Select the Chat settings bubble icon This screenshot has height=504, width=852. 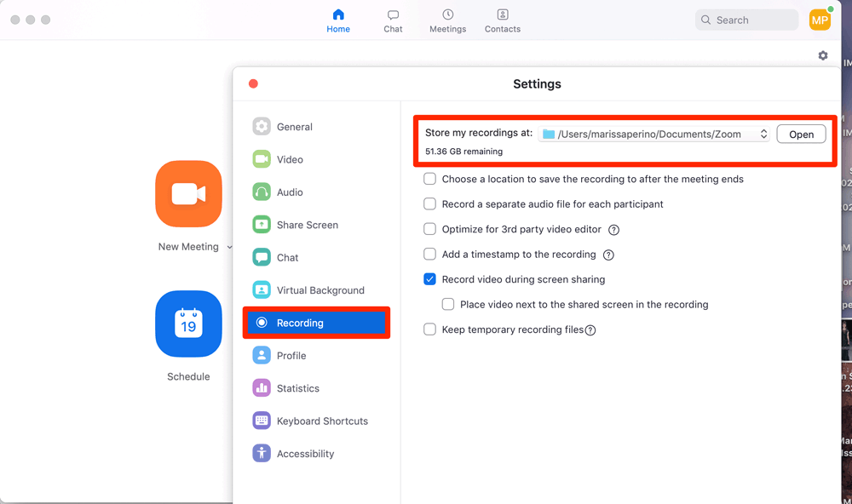click(262, 257)
